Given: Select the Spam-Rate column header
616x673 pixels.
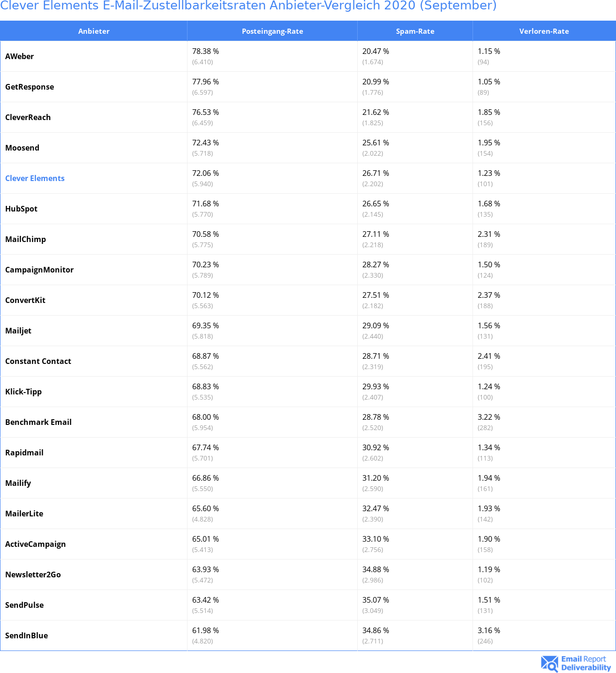Looking at the screenshot, I should pos(415,31).
